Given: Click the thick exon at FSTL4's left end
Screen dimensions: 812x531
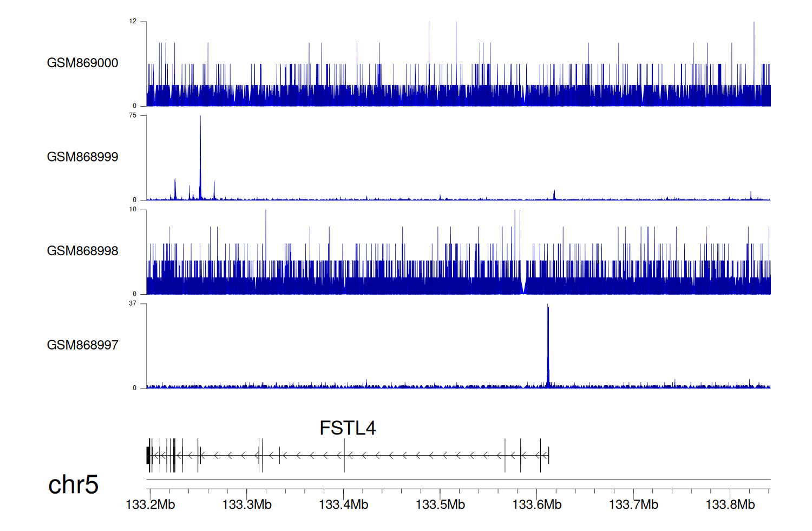Looking at the screenshot, I should coord(148,455).
